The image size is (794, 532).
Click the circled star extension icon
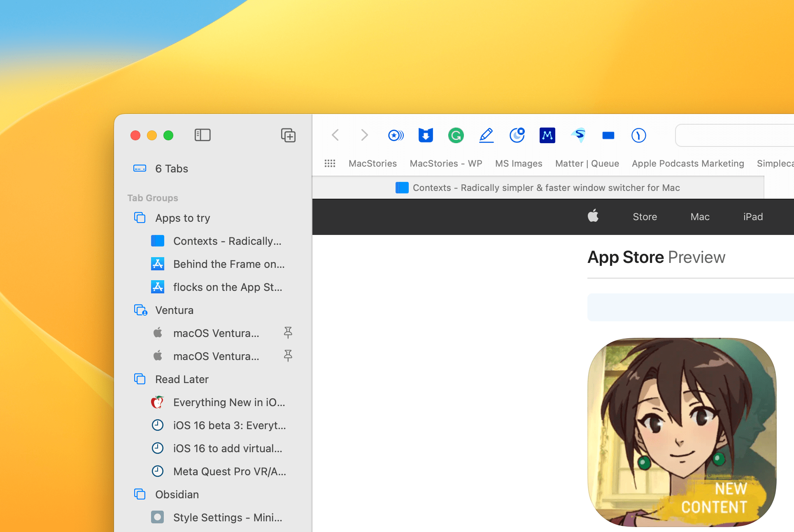396,135
